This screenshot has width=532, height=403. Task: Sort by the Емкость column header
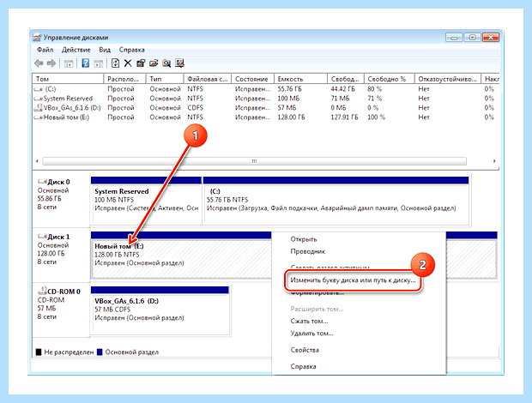pyautogui.click(x=301, y=79)
